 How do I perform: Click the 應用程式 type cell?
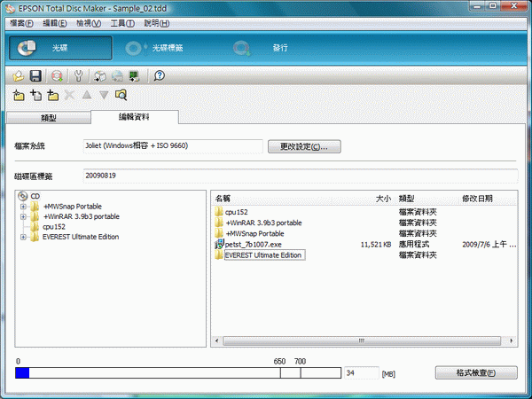(x=414, y=245)
